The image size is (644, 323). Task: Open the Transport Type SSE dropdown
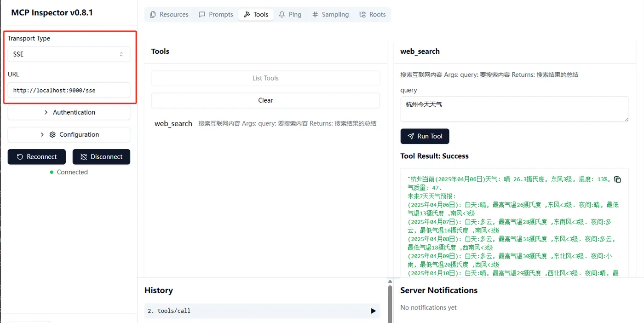69,54
